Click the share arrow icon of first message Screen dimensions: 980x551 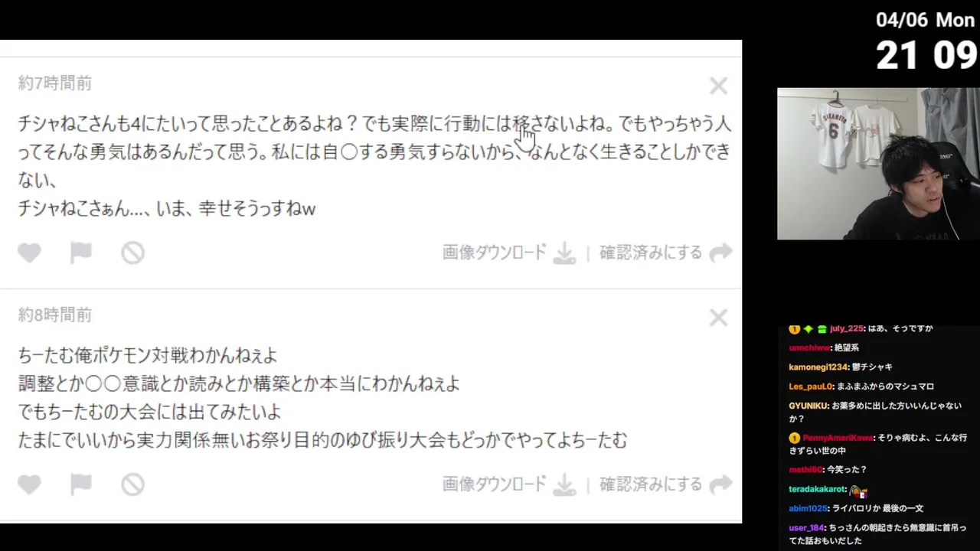tap(720, 253)
